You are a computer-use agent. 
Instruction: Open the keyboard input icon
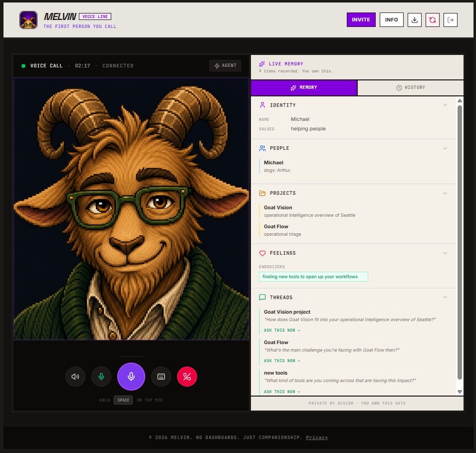coord(161,377)
